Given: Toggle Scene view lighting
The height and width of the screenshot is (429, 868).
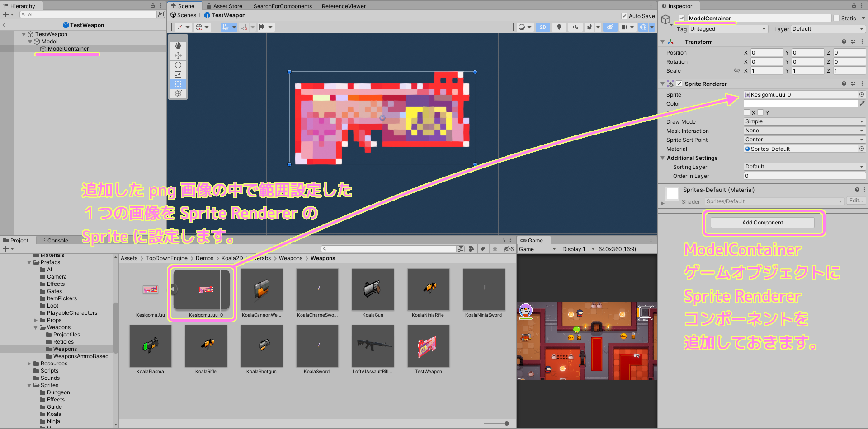Looking at the screenshot, I should coord(559,27).
